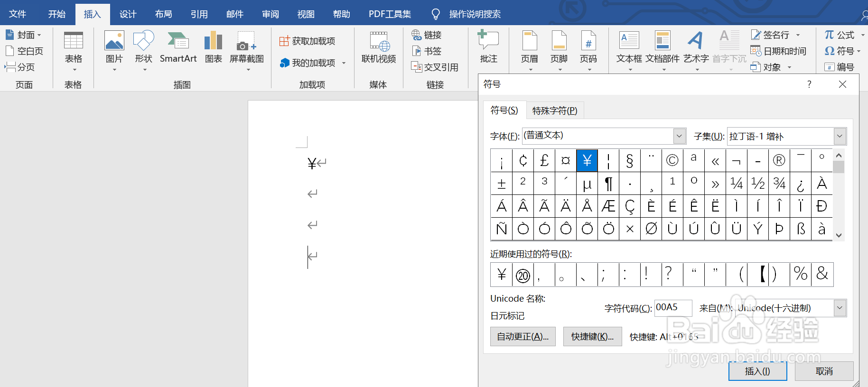Insert a Chart (图表)
This screenshot has width=868, height=387.
(x=213, y=47)
